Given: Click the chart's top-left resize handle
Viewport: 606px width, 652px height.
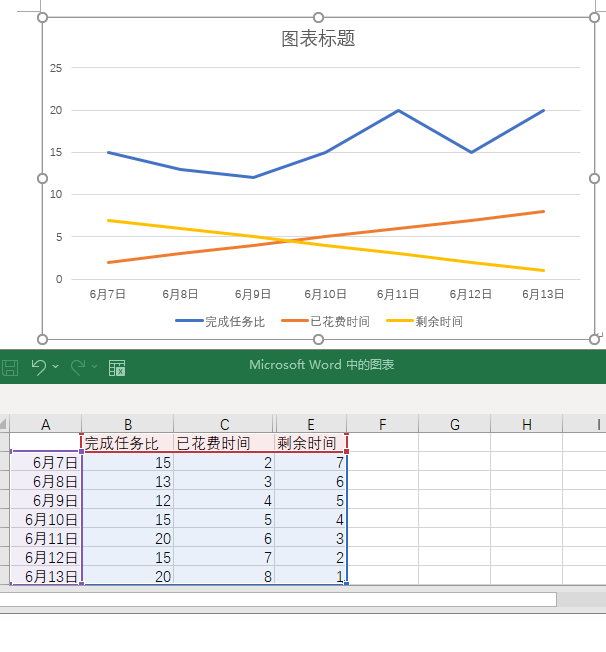Looking at the screenshot, I should click(42, 17).
